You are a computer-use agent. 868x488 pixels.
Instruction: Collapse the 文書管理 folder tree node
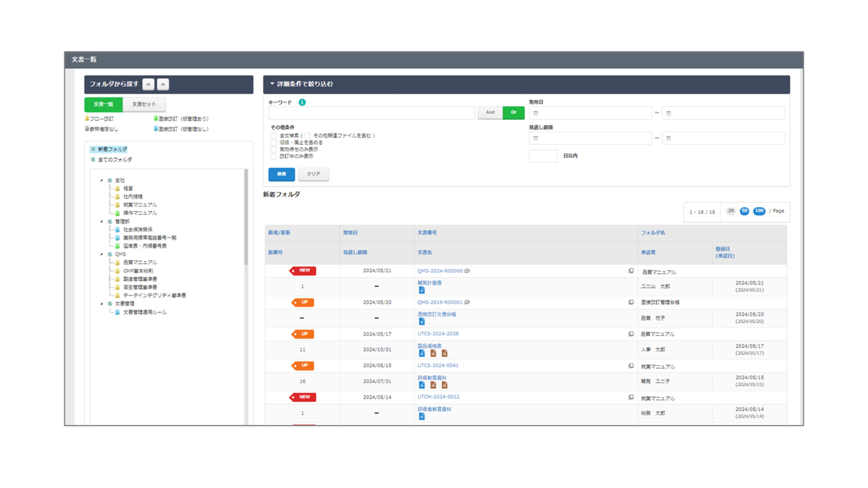101,304
